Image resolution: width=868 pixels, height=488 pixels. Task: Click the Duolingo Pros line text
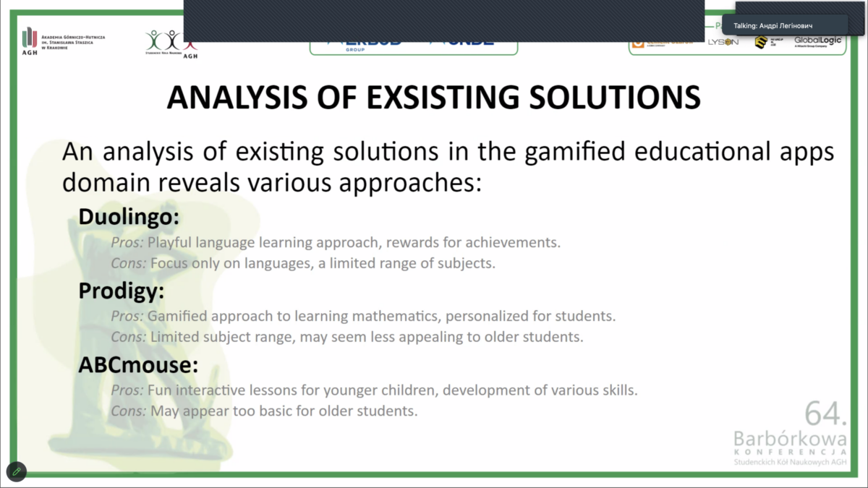coord(336,242)
